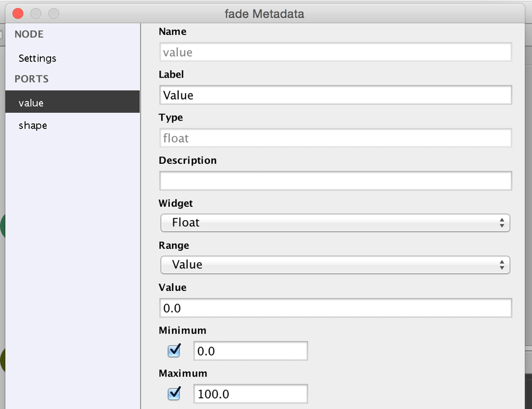Click the Value field showing 0.0
The height and width of the screenshot is (409, 532).
[336, 308]
